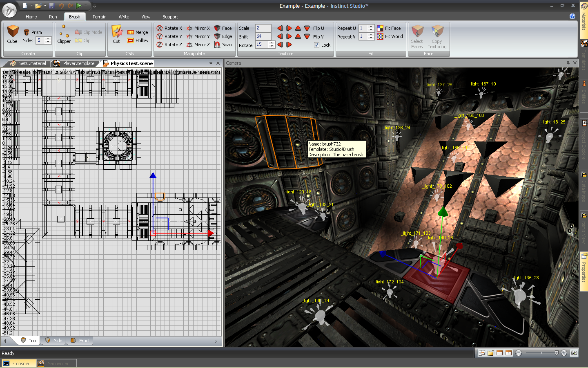Open the Write ribbon tab
The width and height of the screenshot is (588, 368).
[x=124, y=17]
